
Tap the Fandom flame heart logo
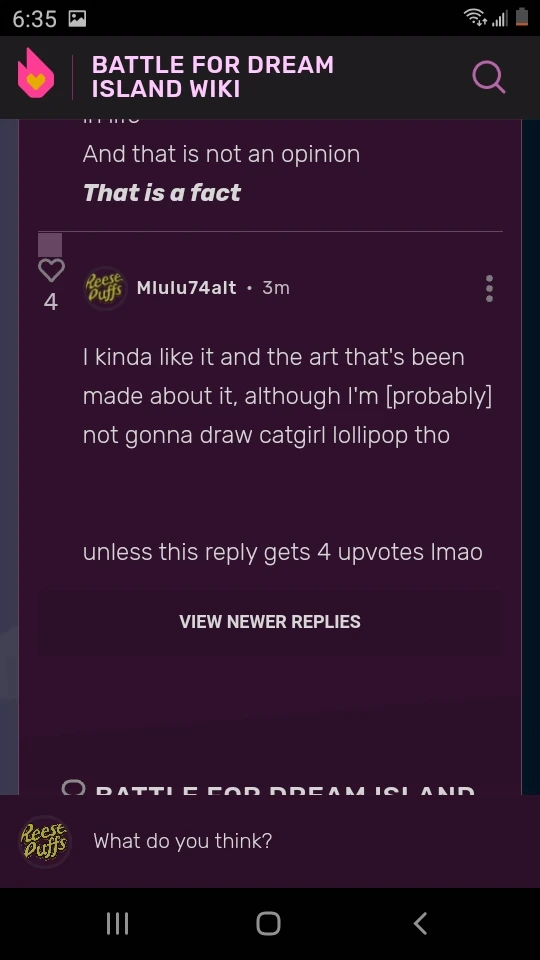(36, 73)
